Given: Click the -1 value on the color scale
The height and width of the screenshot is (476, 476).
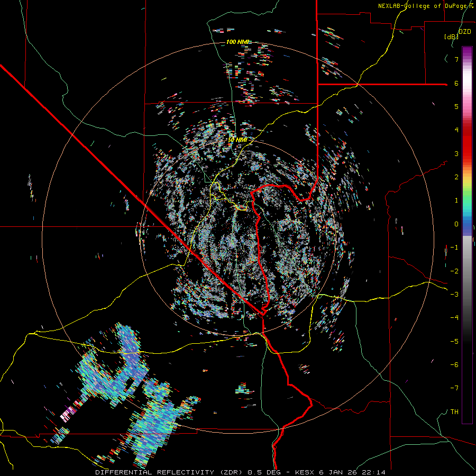Looking at the screenshot, I should [x=454, y=248].
